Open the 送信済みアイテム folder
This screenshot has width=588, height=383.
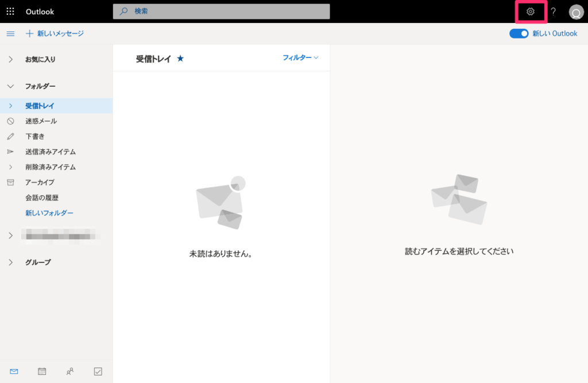point(51,152)
